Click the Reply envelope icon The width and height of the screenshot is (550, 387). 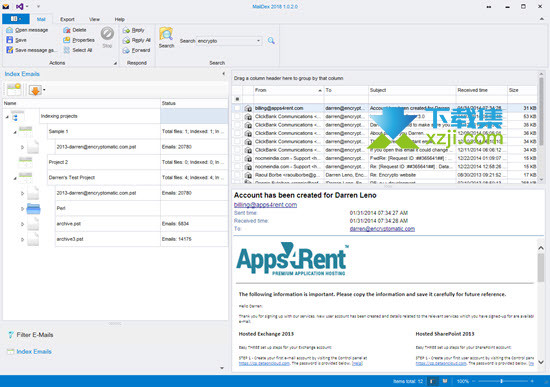[x=126, y=31]
